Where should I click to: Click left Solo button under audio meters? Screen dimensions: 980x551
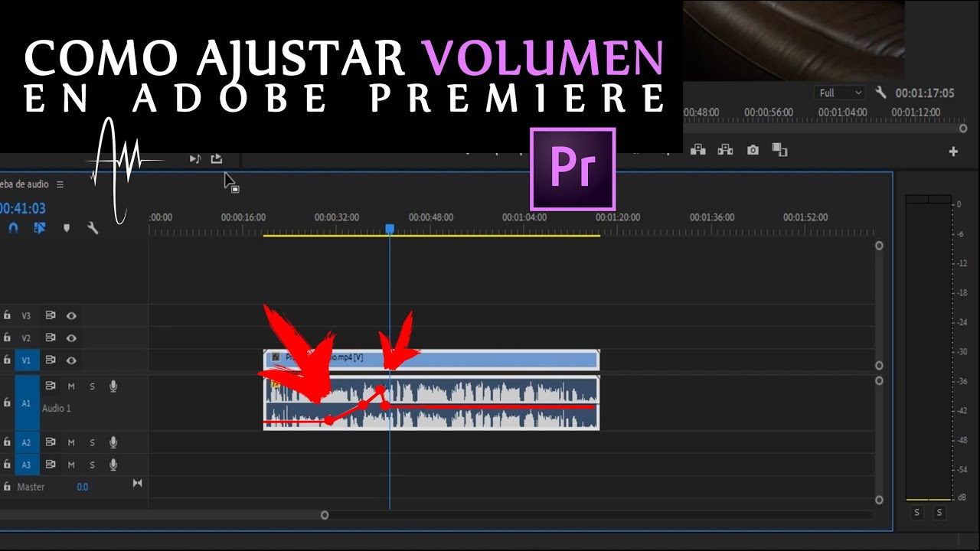917,513
